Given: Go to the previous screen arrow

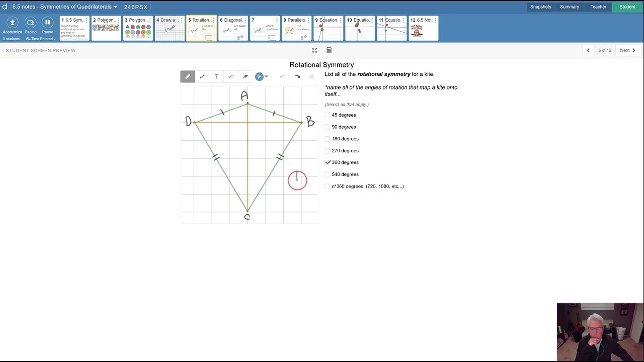Looking at the screenshot, I should tap(588, 50).
